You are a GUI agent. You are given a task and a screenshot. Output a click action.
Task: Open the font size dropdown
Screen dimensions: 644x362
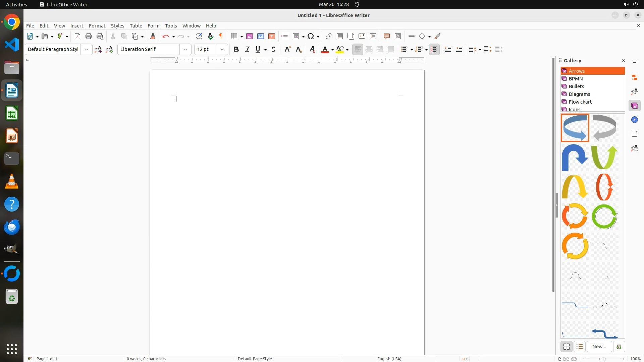coord(222,50)
